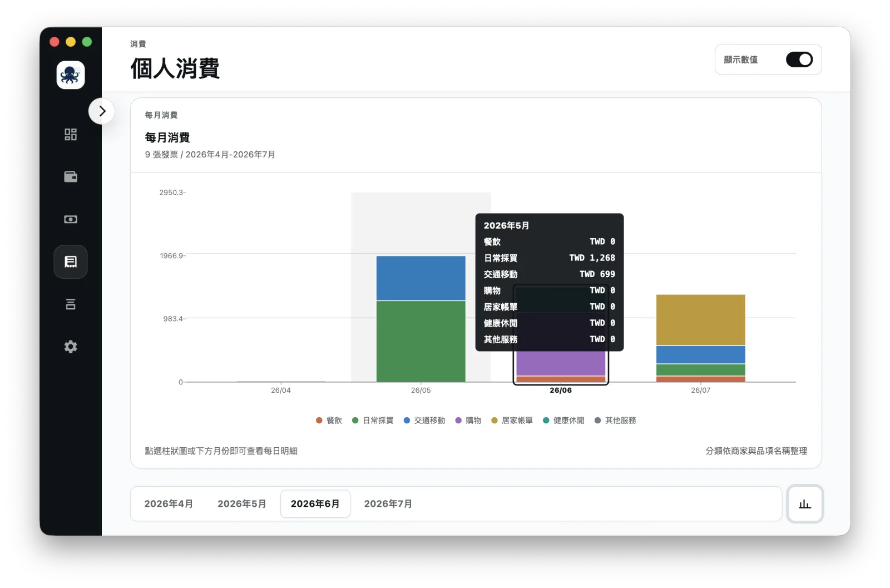The width and height of the screenshot is (890, 588).
Task: Click the gold segment of 26/07 bar
Action: pyautogui.click(x=701, y=320)
